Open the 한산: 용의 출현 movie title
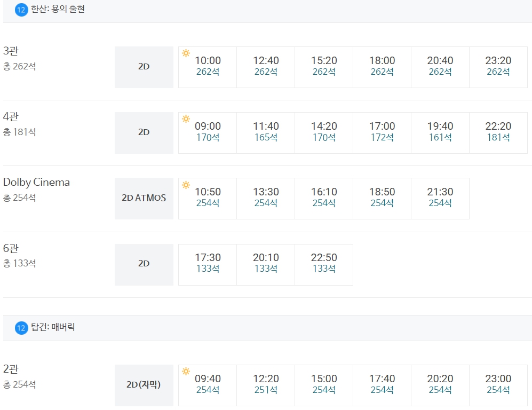Viewport: 532px width, 410px height. (58, 9)
